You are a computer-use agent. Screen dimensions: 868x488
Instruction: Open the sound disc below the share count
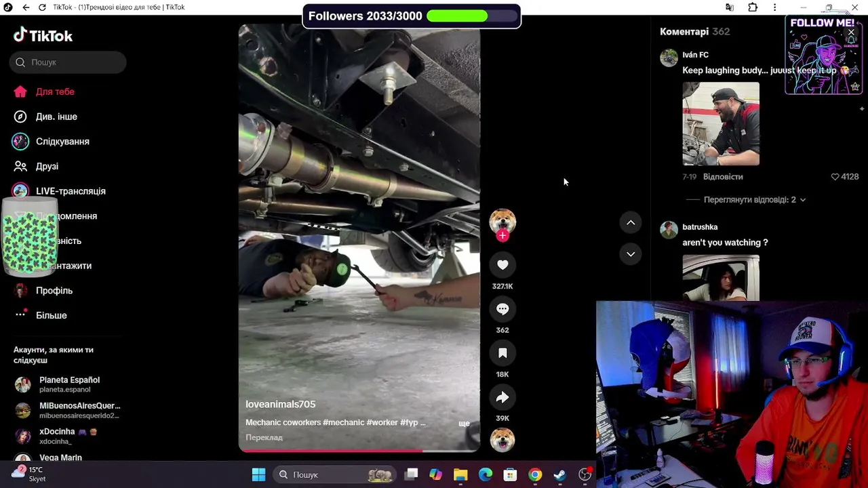tap(502, 440)
